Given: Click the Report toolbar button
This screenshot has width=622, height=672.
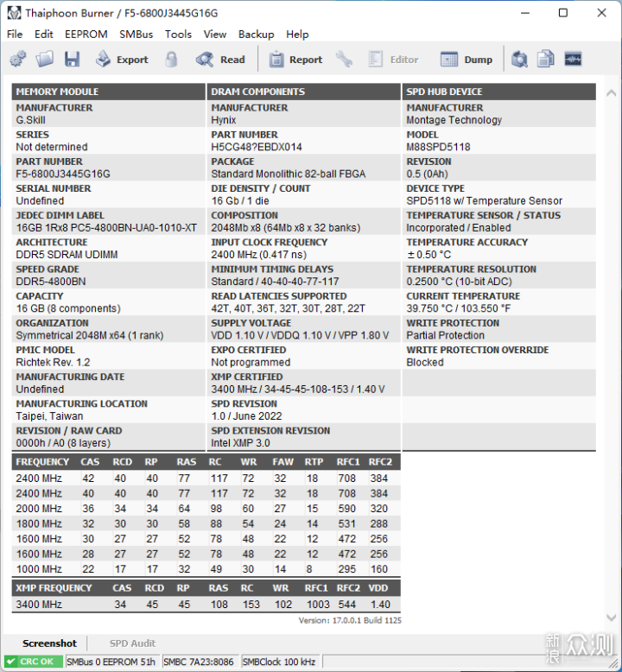Looking at the screenshot, I should click(295, 59).
